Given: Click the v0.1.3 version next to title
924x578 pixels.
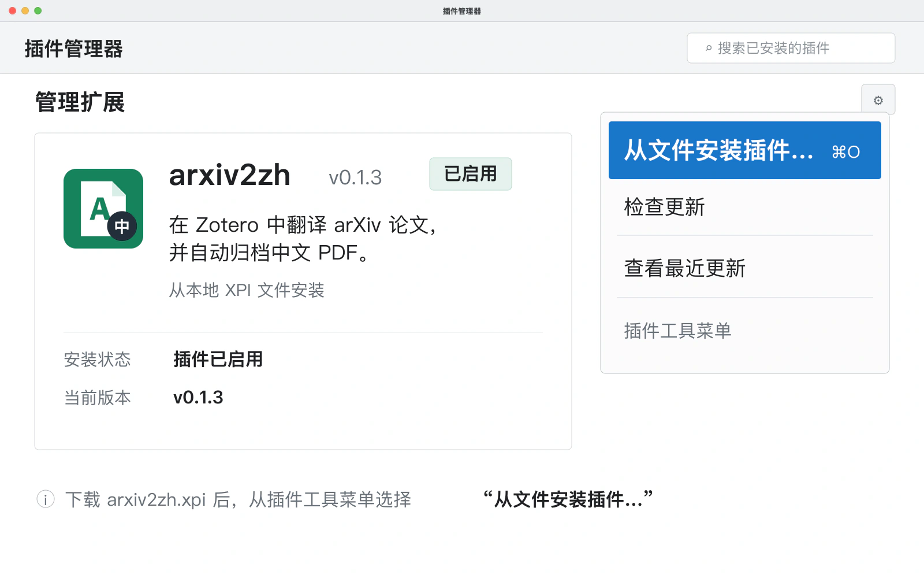Looking at the screenshot, I should coord(355,177).
